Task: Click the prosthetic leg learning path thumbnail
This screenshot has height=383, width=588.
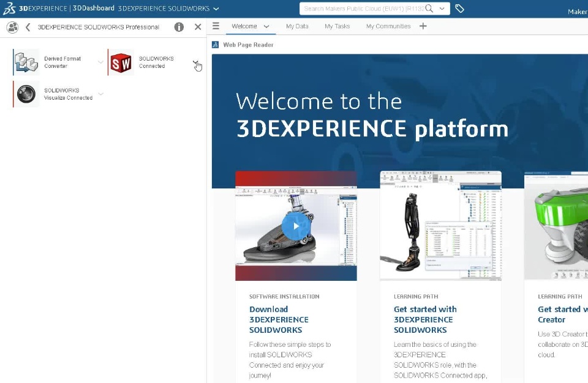Action: [440, 226]
